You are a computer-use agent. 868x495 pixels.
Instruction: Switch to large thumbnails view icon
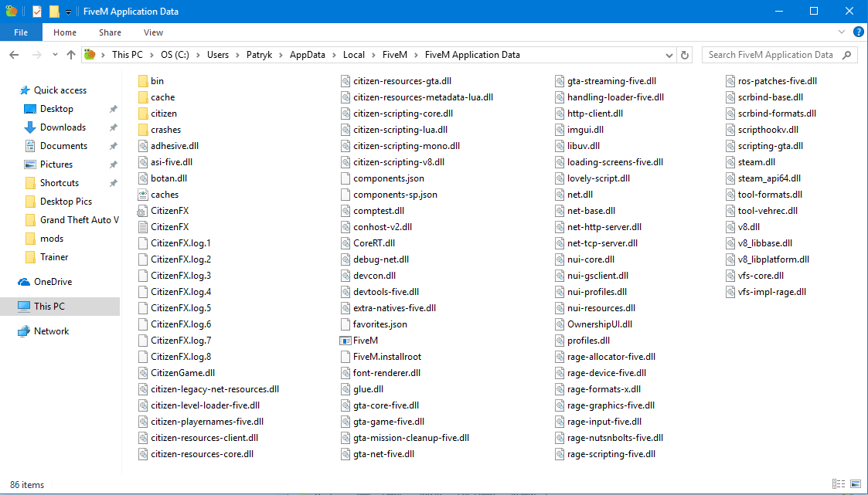(x=856, y=484)
